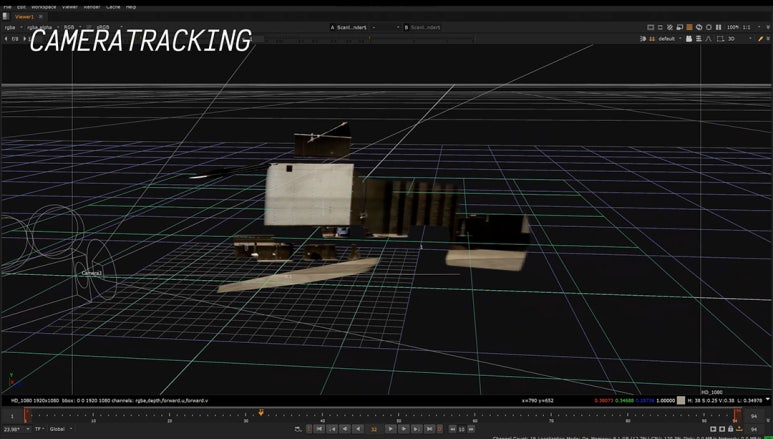Open the Render menu
This screenshot has height=439, width=773.
tap(92, 7)
